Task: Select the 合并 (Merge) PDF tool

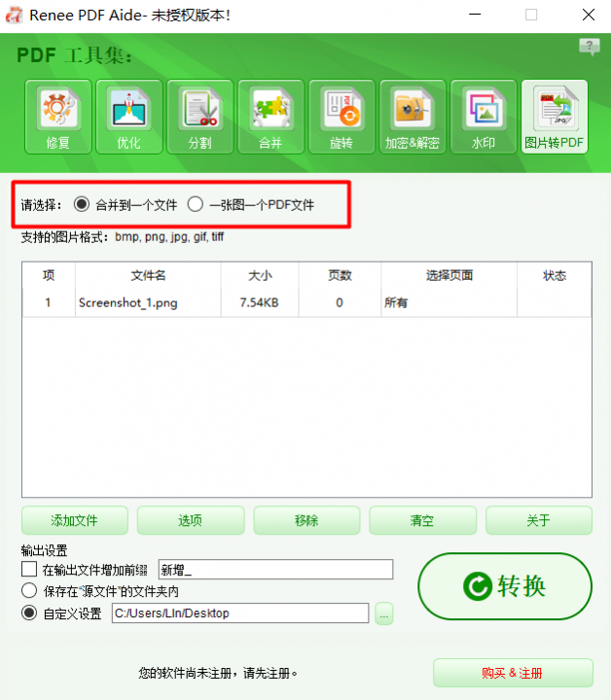Action: [x=270, y=117]
